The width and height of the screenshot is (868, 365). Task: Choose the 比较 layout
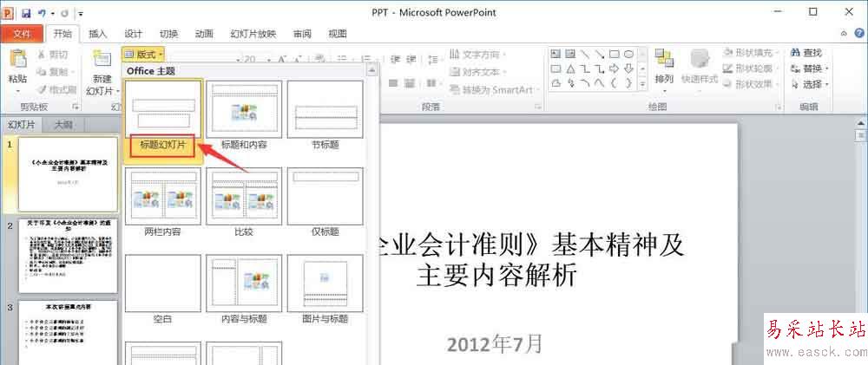(x=244, y=196)
